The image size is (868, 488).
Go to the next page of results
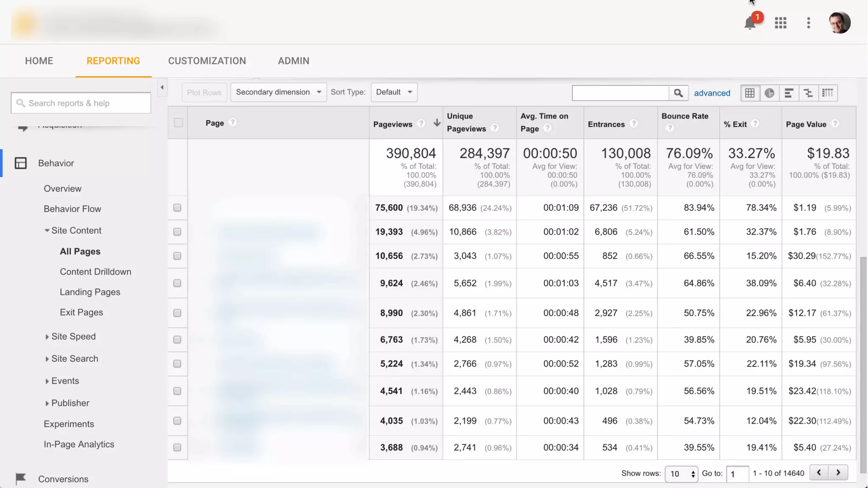pyautogui.click(x=838, y=472)
